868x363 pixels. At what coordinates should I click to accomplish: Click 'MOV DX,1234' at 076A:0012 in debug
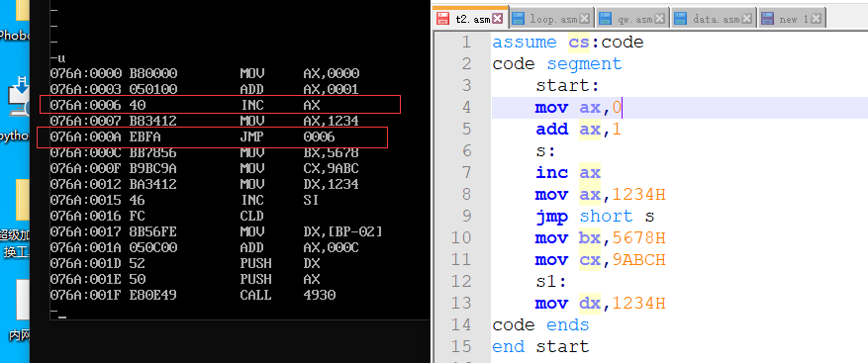point(300,184)
